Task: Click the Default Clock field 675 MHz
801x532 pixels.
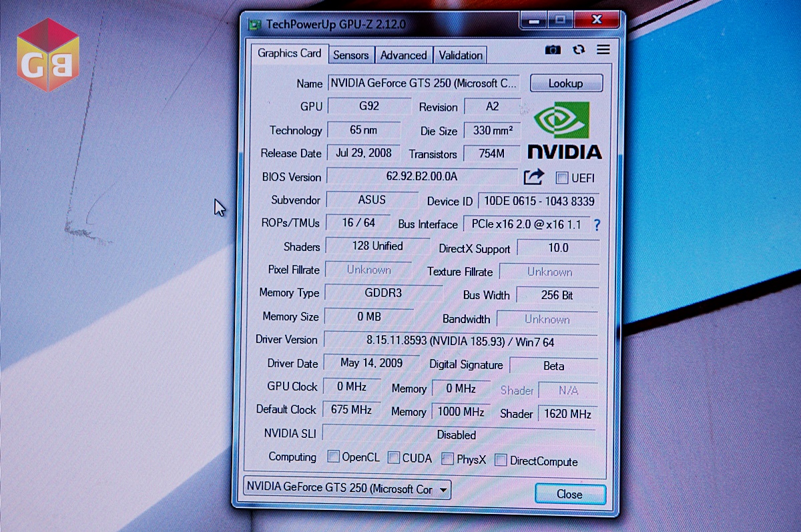Action: 352,410
